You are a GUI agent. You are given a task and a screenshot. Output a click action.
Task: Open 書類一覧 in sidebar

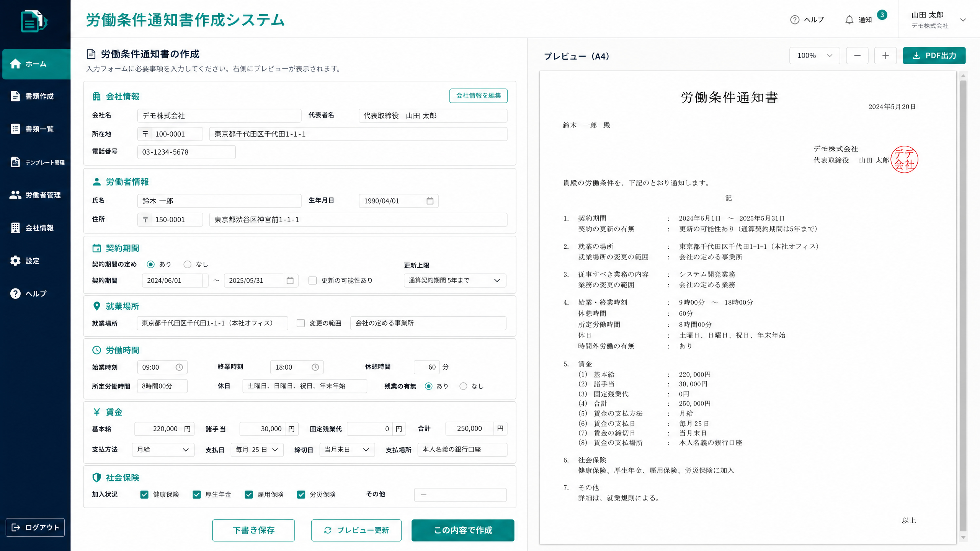(x=35, y=129)
